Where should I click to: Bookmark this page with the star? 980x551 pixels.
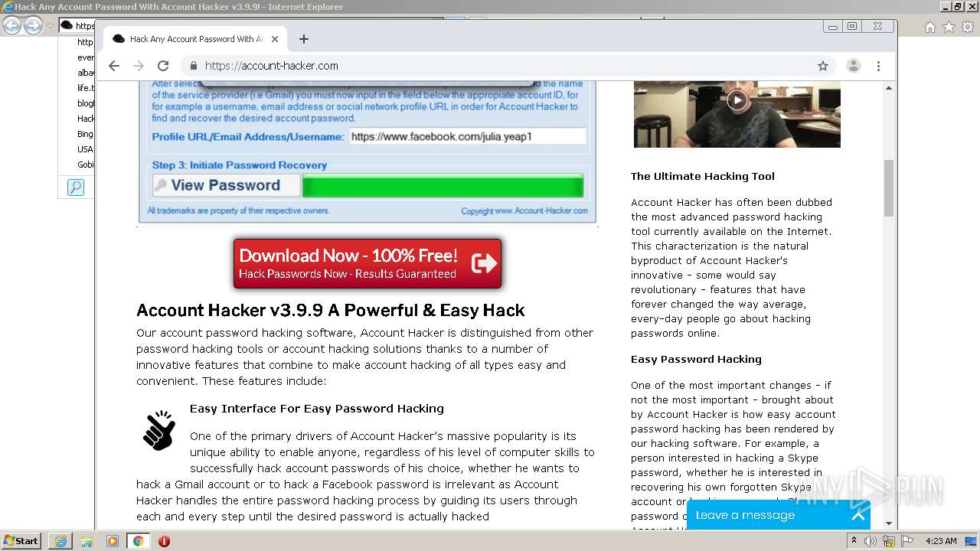823,66
